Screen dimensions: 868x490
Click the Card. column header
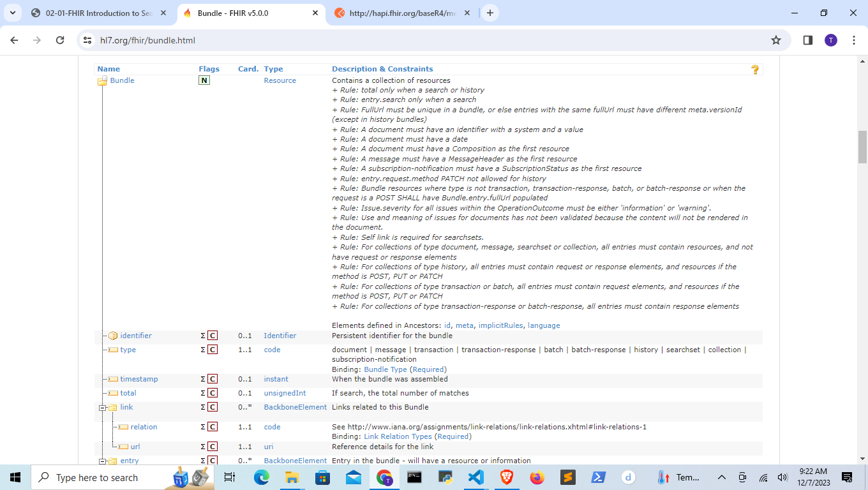(x=248, y=69)
